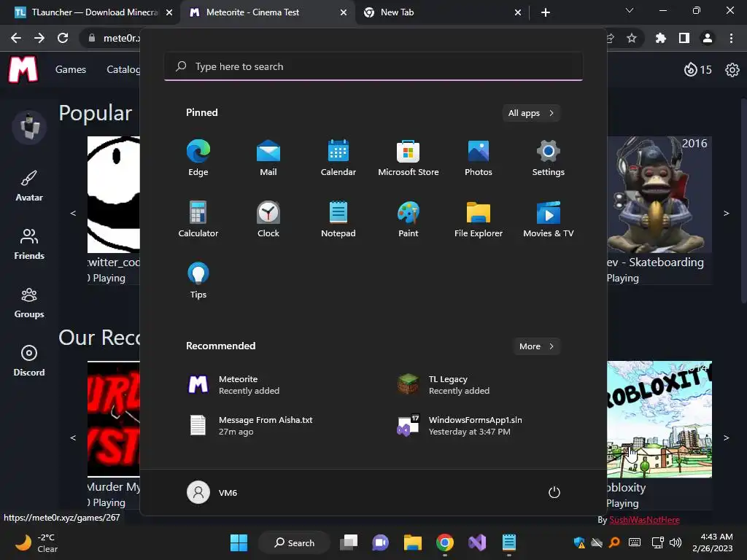747x560 pixels.
Task: Open Edge from pinned apps
Action: (198, 158)
